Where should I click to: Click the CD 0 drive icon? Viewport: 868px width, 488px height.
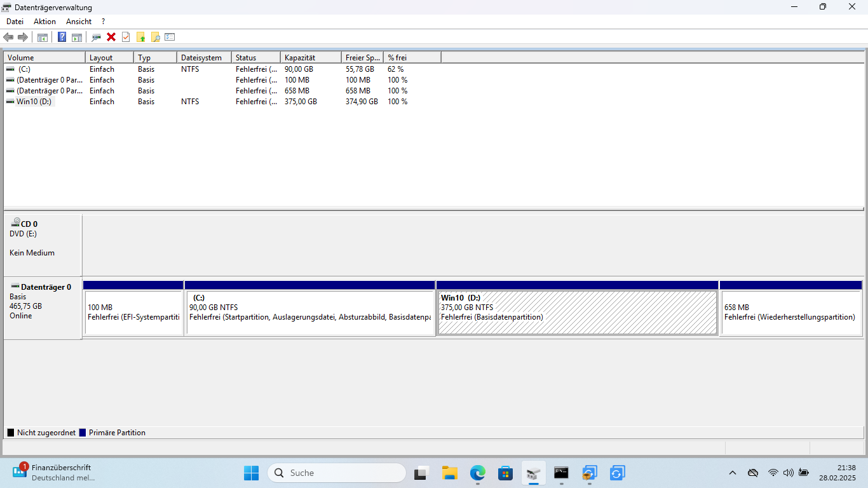coord(15,222)
